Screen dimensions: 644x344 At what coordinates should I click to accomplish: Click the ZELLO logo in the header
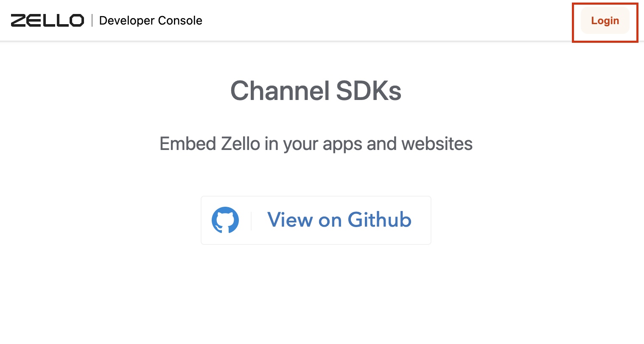[48, 20]
